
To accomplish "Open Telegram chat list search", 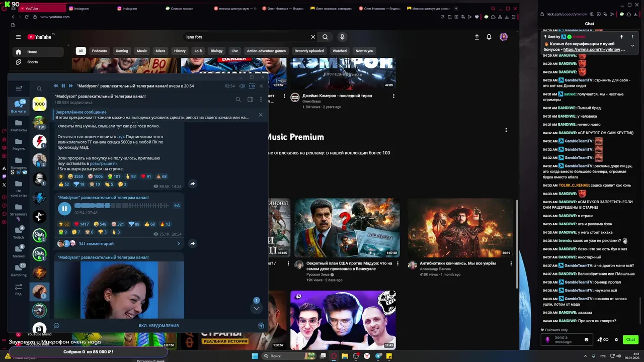I will [39, 88].
